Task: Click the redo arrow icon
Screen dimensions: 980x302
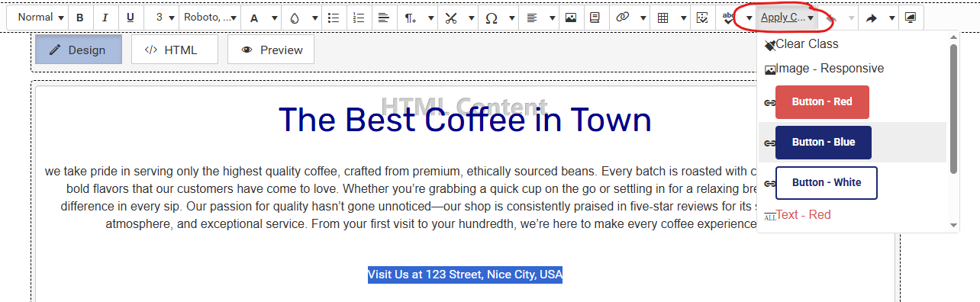Action: point(872,18)
